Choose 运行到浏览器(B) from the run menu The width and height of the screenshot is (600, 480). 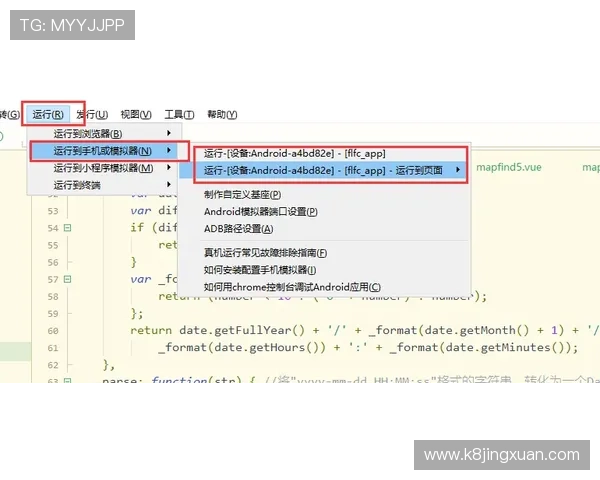(88, 134)
